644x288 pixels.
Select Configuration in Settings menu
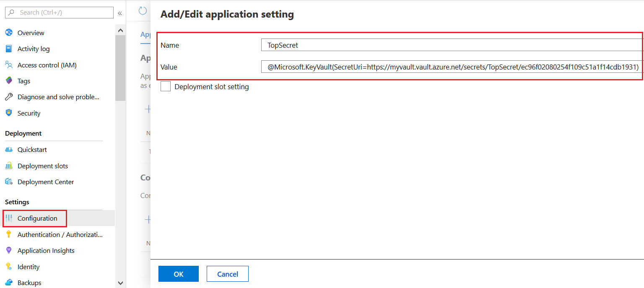37,219
